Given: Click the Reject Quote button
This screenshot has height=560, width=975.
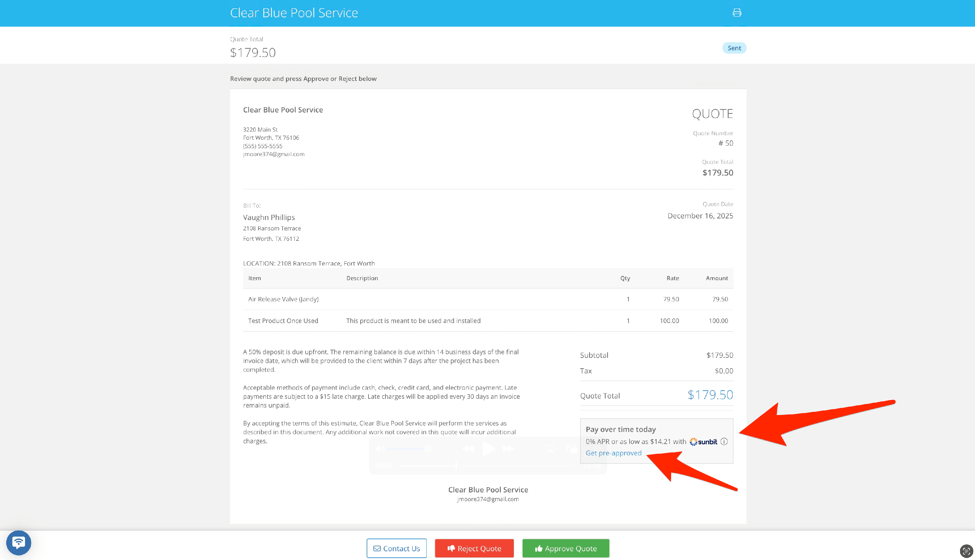Looking at the screenshot, I should coord(474,548).
